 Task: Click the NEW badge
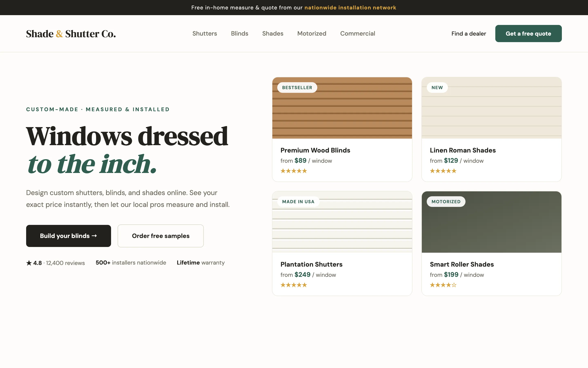coord(437,88)
